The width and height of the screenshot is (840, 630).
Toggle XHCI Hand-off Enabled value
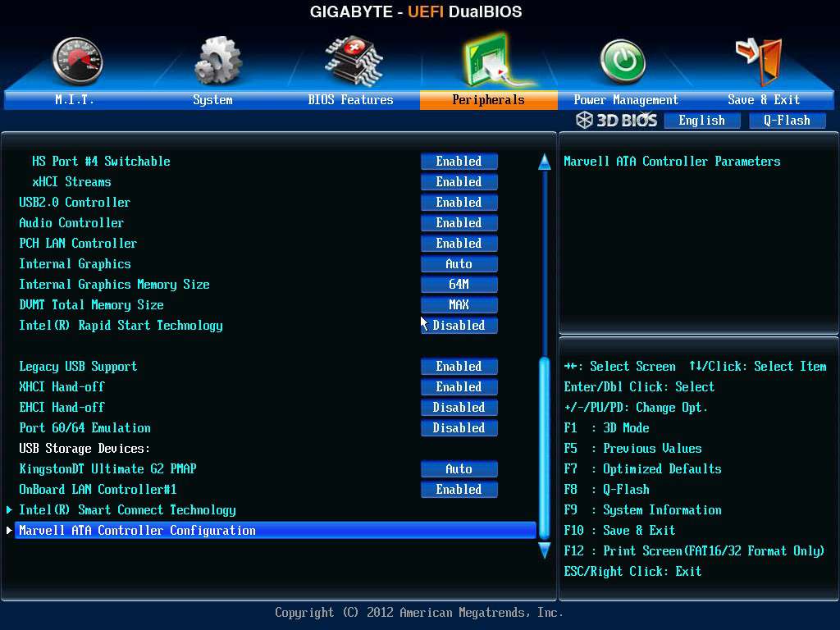click(x=459, y=387)
